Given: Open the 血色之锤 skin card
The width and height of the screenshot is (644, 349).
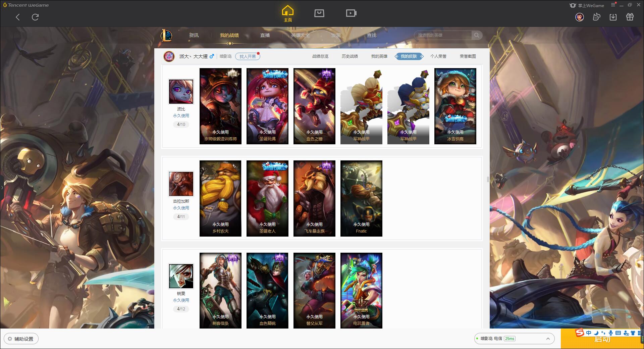Looking at the screenshot, I should click(x=314, y=106).
